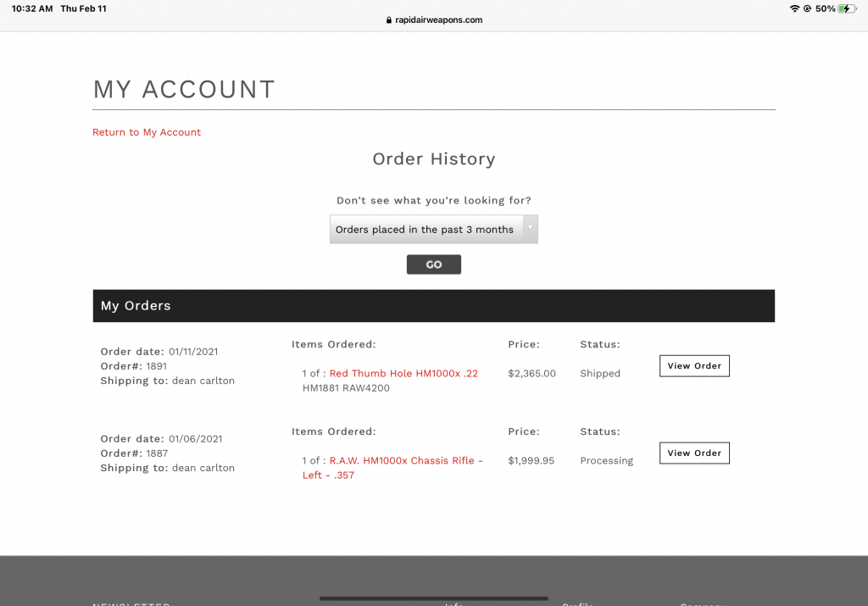Screen dimensions: 868x606
Task: Open the orders time period dropdown
Action: tap(433, 229)
